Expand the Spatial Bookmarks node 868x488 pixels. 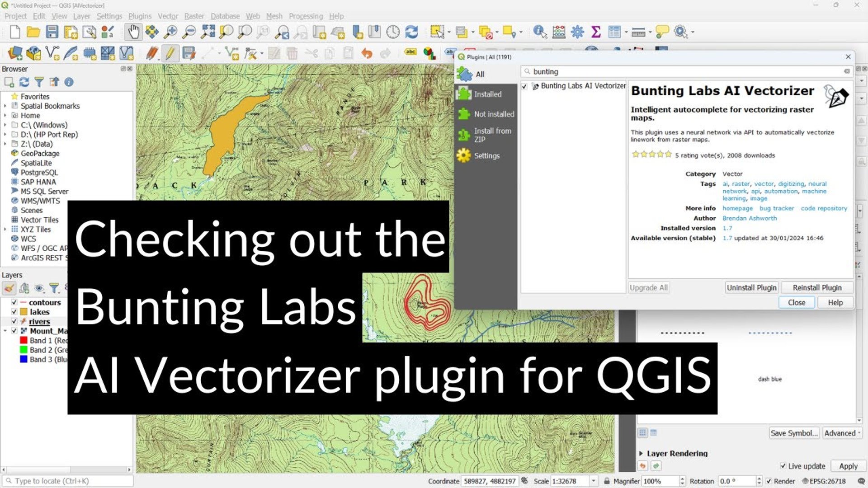pos(5,106)
